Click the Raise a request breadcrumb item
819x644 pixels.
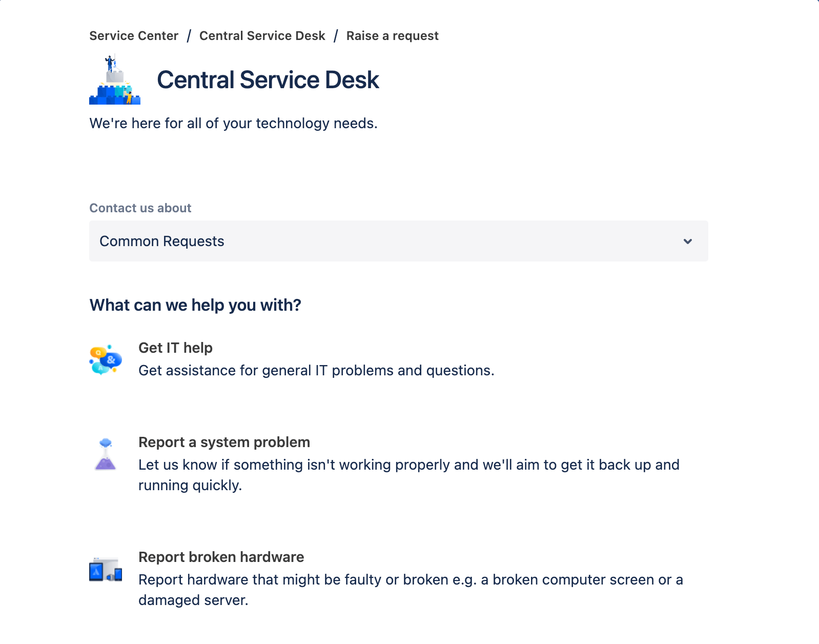[393, 35]
